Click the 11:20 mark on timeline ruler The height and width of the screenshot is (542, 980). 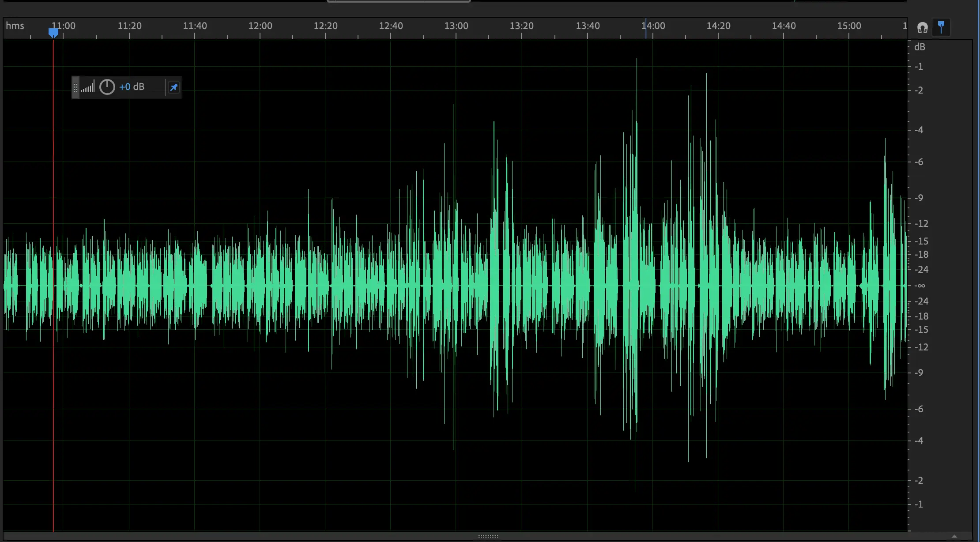(129, 26)
